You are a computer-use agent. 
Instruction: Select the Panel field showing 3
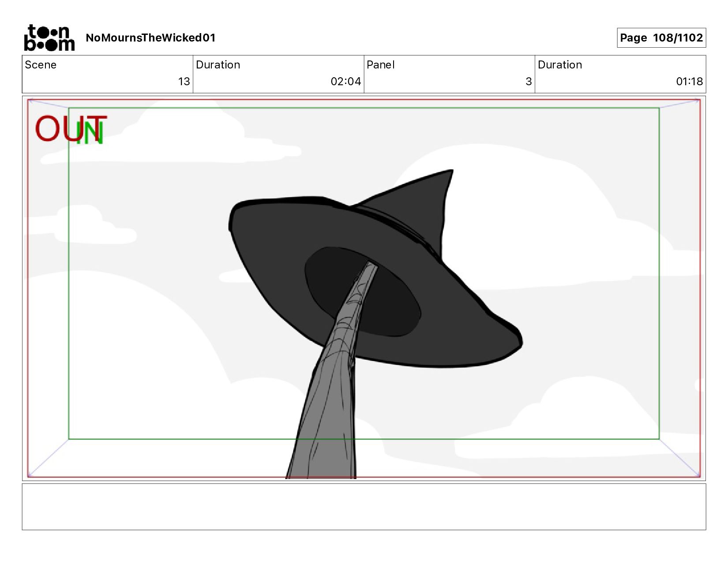click(449, 74)
